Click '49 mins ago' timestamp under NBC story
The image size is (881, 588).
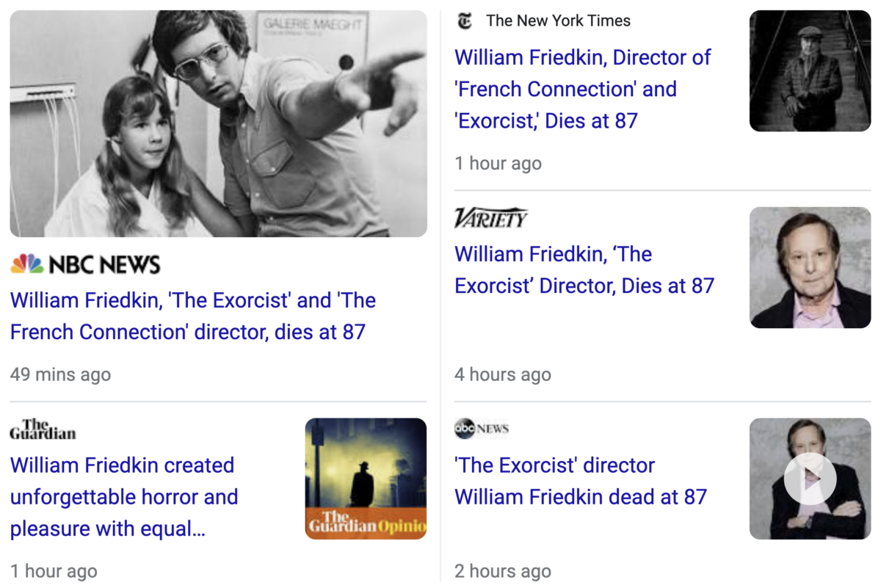coord(60,374)
